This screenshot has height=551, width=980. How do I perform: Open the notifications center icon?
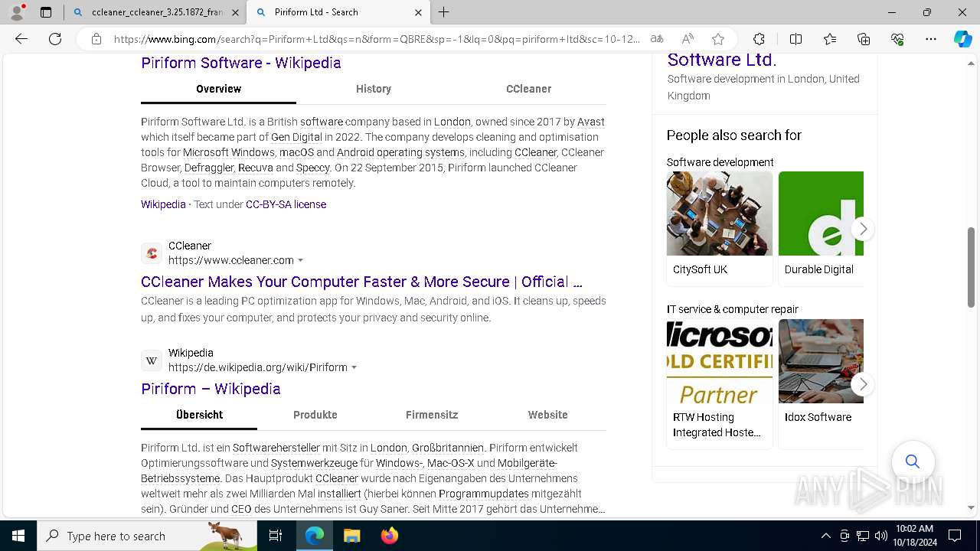955,536
